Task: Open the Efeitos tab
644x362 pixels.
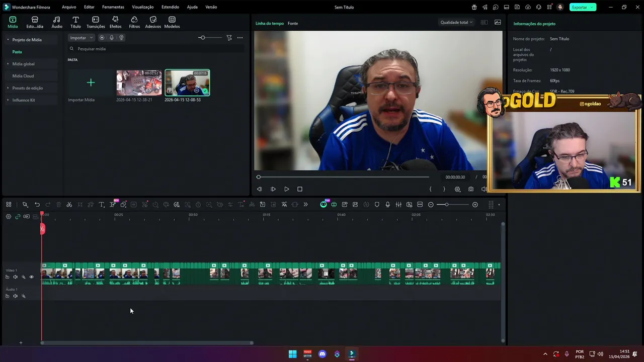Action: tap(115, 22)
